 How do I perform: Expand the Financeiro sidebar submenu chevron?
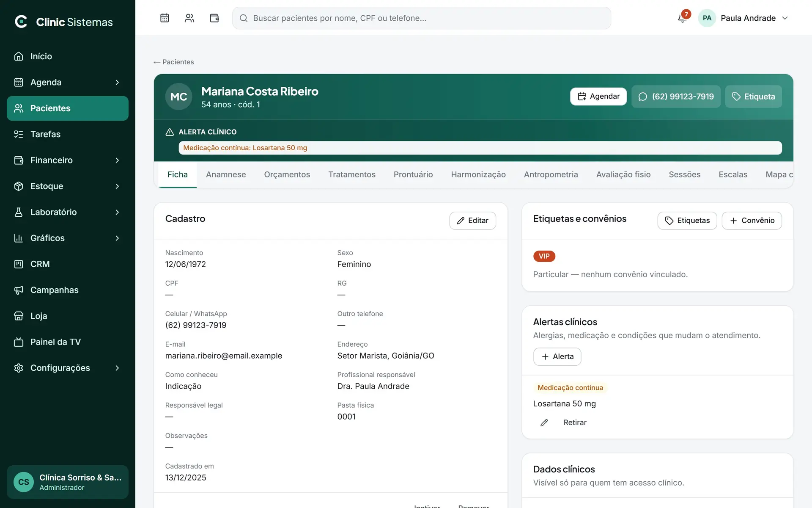117,160
